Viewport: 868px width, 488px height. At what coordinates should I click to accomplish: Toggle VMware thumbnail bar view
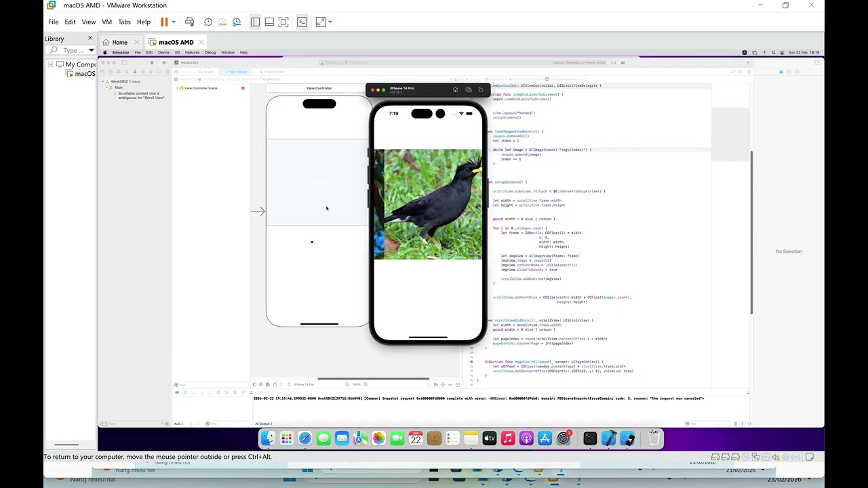pos(269,22)
